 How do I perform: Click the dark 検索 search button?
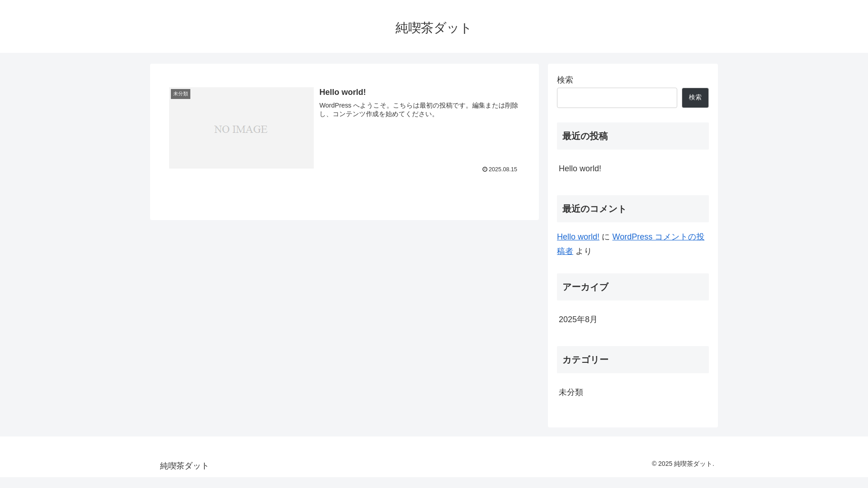click(x=695, y=98)
